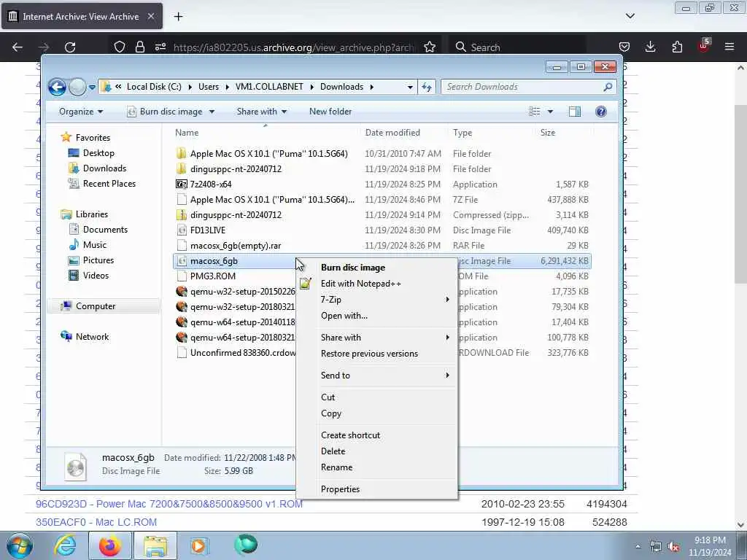The width and height of the screenshot is (747, 560).
Task: Choose Rename in context menu
Action: [336, 467]
